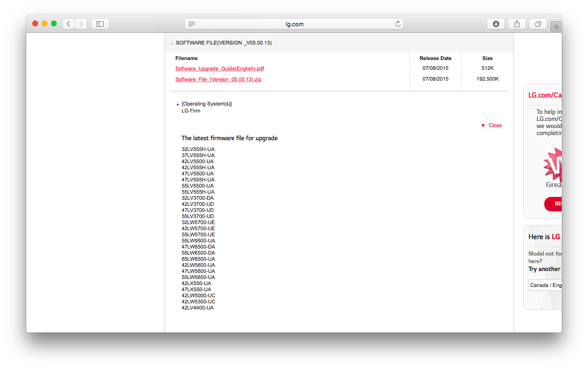
Task: Select model 55LV5500-UA text
Action: pos(197,186)
